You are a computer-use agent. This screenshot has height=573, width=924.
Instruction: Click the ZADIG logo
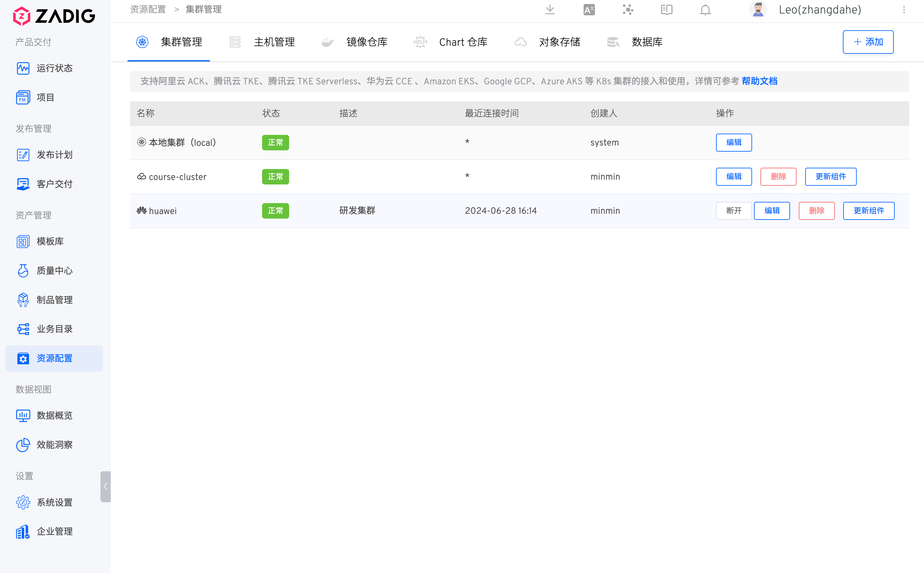point(54,16)
